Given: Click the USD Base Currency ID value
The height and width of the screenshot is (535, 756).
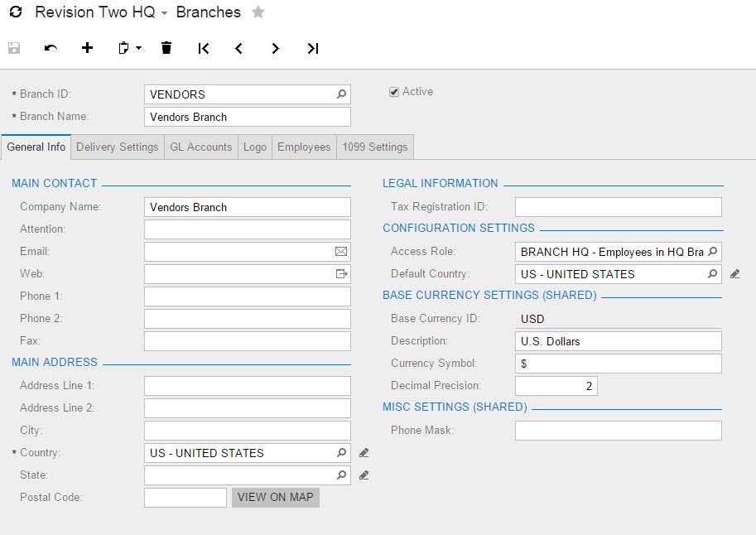Looking at the screenshot, I should (x=532, y=319).
